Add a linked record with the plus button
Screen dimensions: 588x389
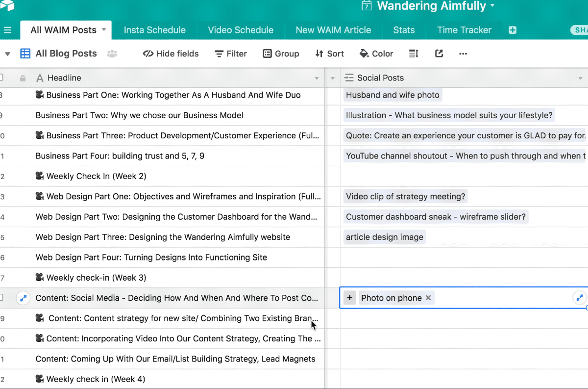click(x=349, y=298)
